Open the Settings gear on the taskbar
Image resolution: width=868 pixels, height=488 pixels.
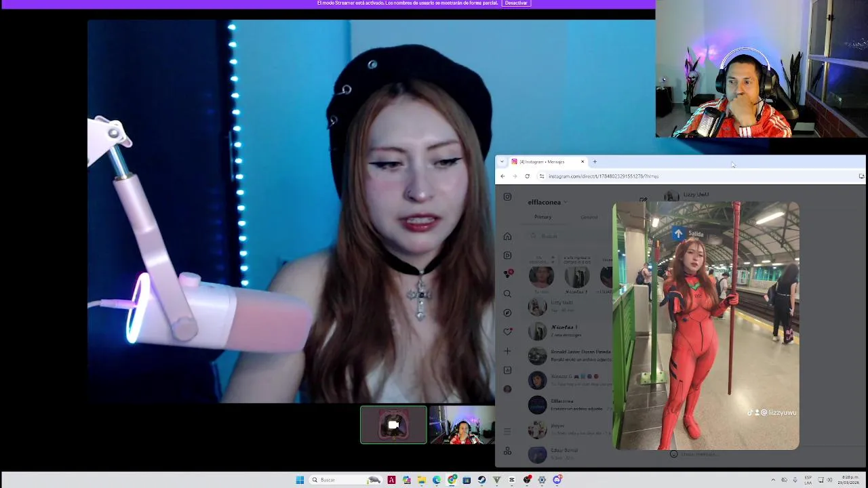pyautogui.click(x=542, y=480)
